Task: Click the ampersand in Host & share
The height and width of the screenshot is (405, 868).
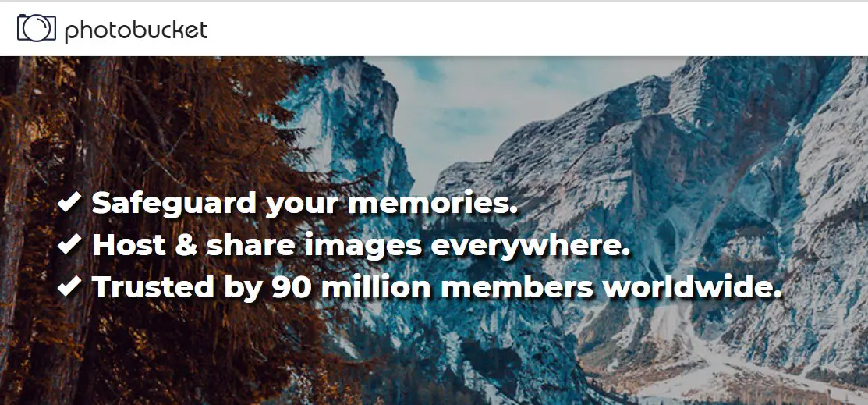Action: 186,245
